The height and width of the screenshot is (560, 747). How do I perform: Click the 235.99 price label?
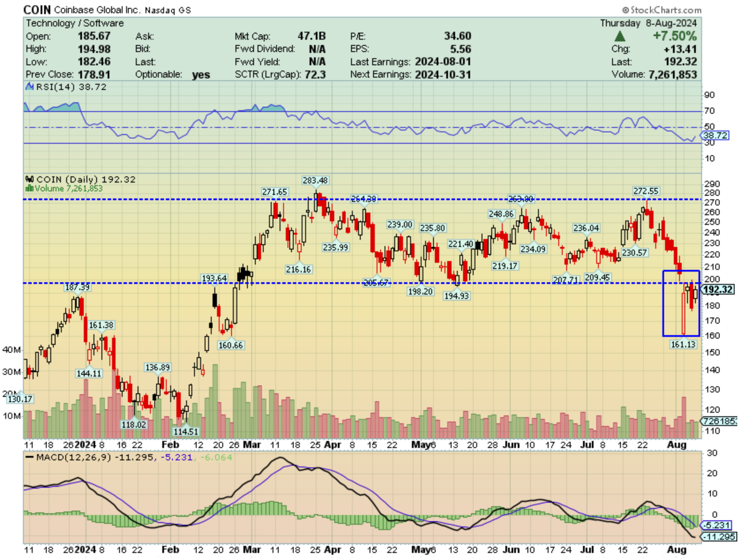coord(336,247)
